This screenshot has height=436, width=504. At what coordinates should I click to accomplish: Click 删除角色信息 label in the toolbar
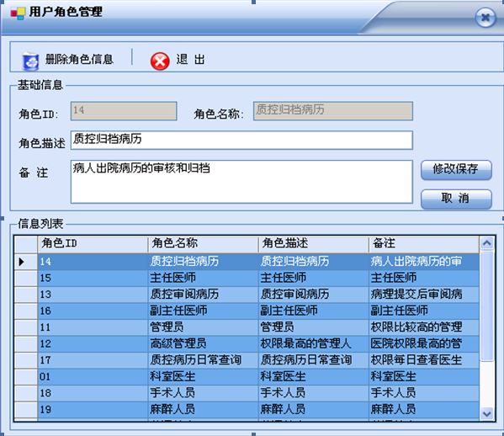[x=79, y=59]
